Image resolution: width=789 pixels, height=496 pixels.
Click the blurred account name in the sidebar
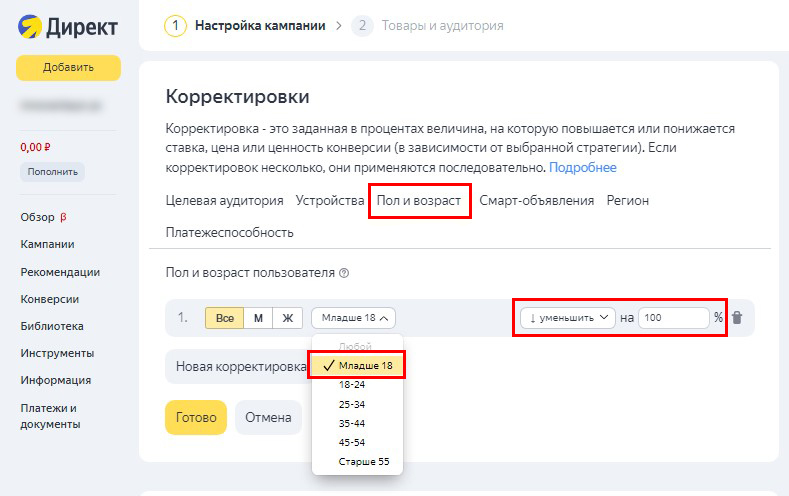[60, 106]
